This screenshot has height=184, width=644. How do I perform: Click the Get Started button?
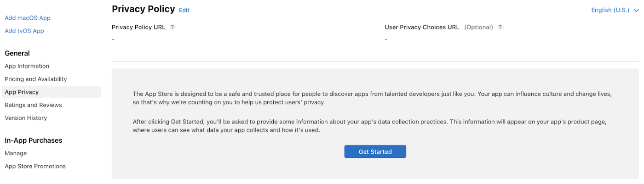click(x=375, y=151)
